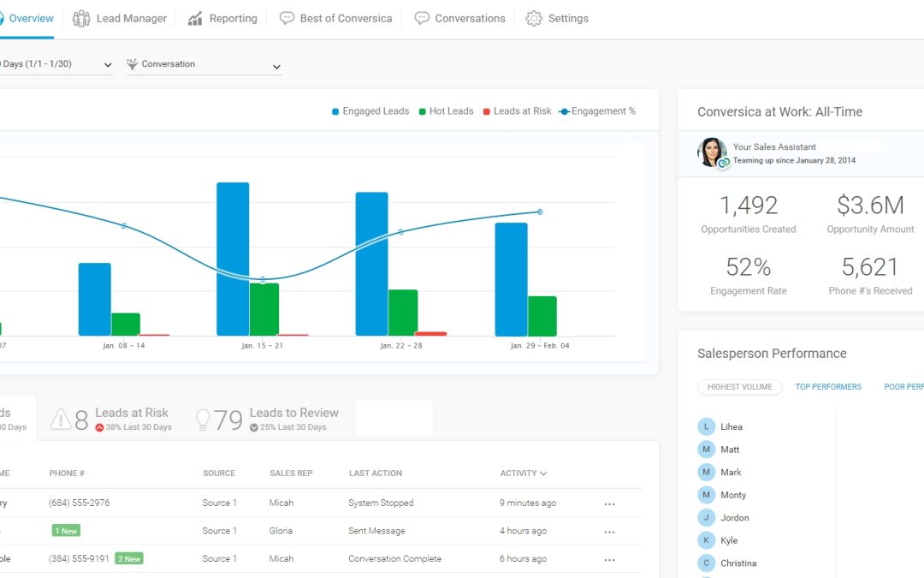Toggle the Hot Leads legend series
The height and width of the screenshot is (578, 924).
[446, 110]
